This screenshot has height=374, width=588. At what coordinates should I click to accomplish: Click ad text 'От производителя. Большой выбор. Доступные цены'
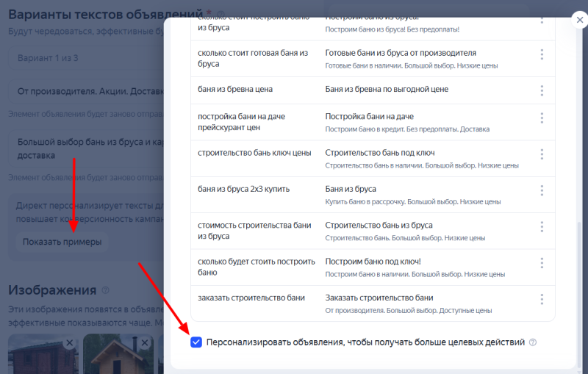pos(409,311)
